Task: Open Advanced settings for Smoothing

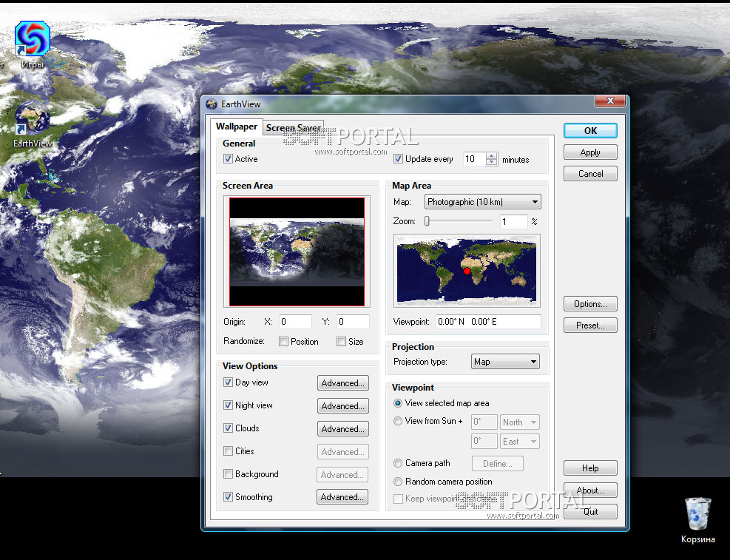Action: [342, 497]
